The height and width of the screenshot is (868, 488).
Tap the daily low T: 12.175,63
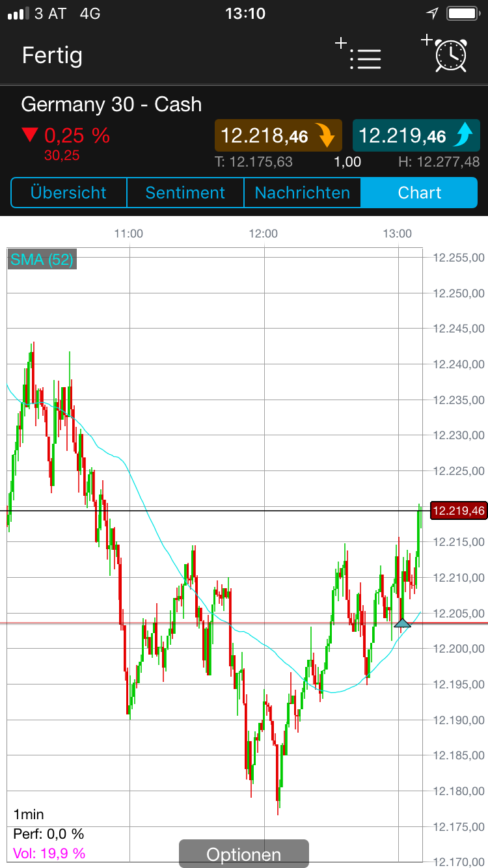254,162
